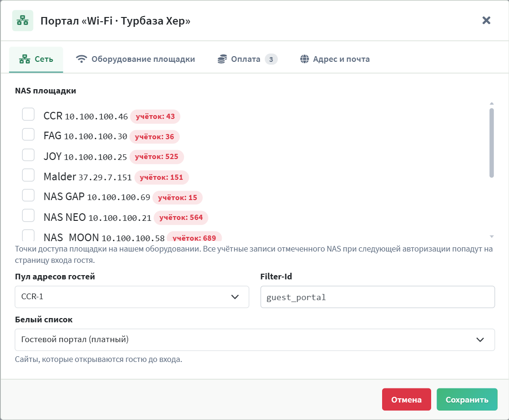Enable the FAG 10.100.100.30 checkbox
509x420 pixels.
(x=28, y=134)
